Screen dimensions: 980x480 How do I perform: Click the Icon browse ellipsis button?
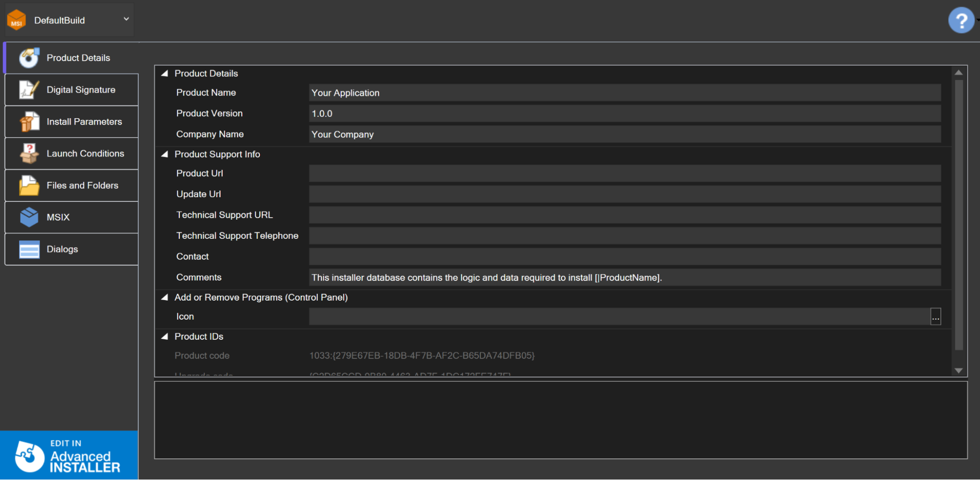point(936,316)
